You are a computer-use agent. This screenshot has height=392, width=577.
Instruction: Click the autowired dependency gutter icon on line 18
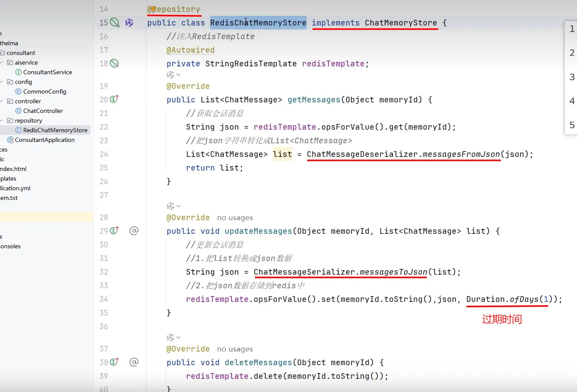pyautogui.click(x=114, y=64)
